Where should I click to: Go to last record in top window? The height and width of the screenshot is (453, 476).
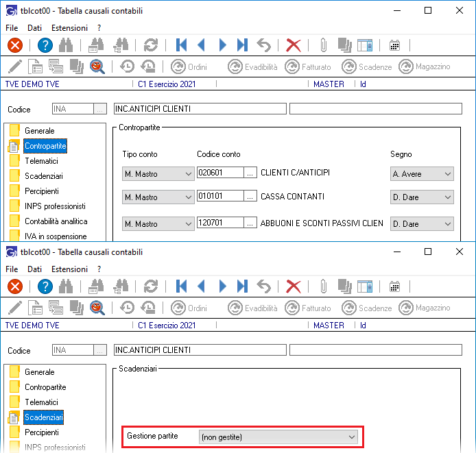pos(242,45)
